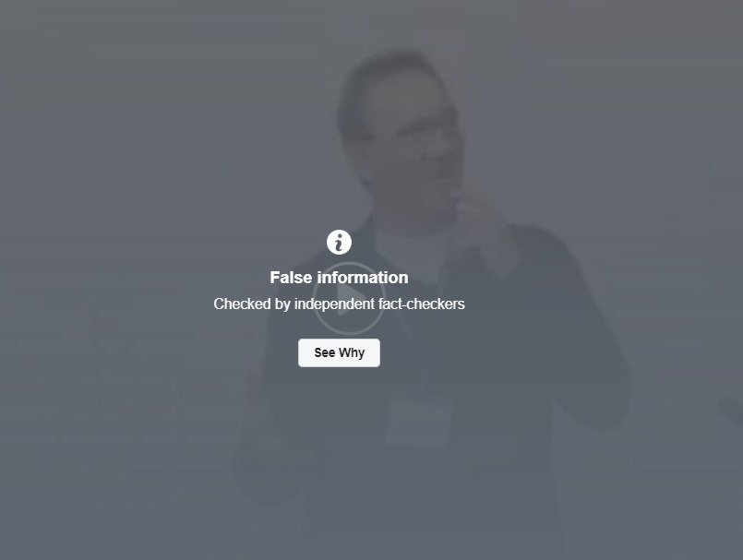Click the letter i inside info icon
The height and width of the screenshot is (560, 743).
tap(339, 243)
